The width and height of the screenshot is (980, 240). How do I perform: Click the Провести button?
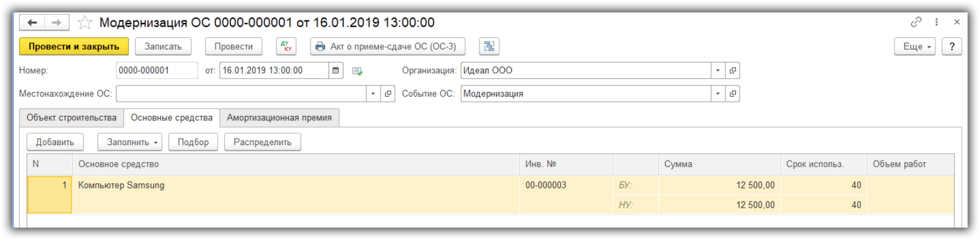point(234,47)
